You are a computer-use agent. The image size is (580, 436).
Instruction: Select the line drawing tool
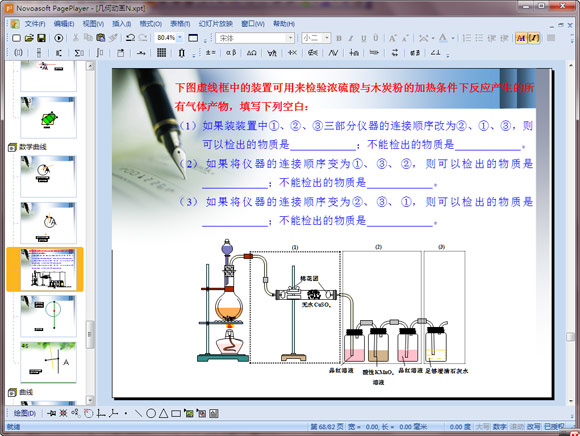tap(138, 413)
